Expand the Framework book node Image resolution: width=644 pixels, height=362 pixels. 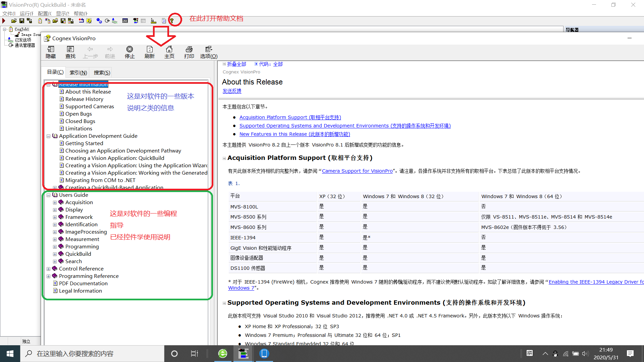(x=55, y=217)
